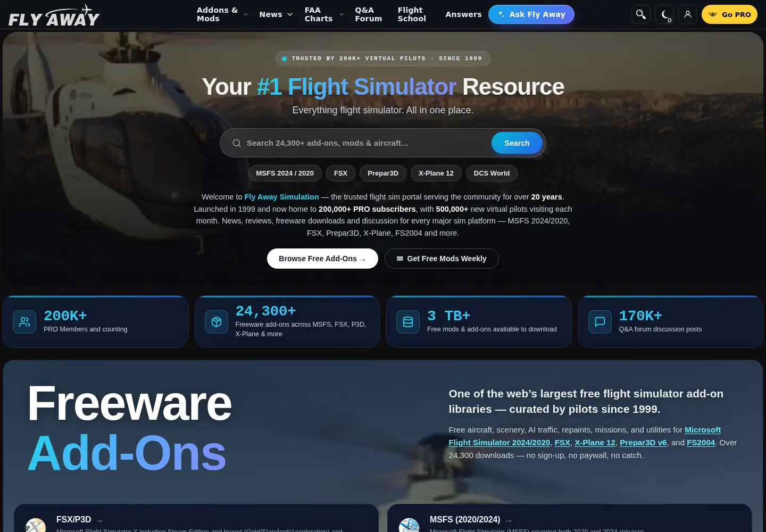Open the Q&A Forum menu item
The height and width of the screenshot is (532, 766).
(x=369, y=14)
